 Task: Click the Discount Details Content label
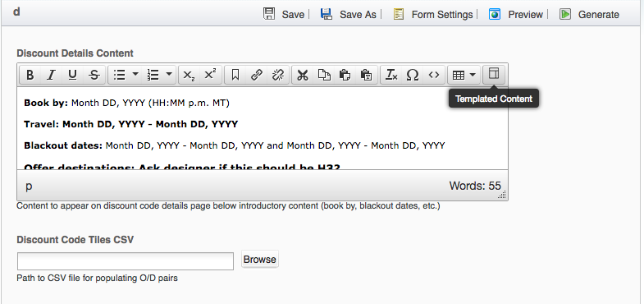pyautogui.click(x=75, y=53)
